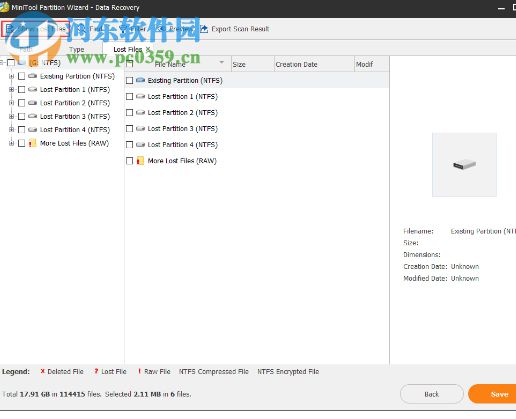Click the MiniTool app icon in title bar
516x419 pixels.
4,7
